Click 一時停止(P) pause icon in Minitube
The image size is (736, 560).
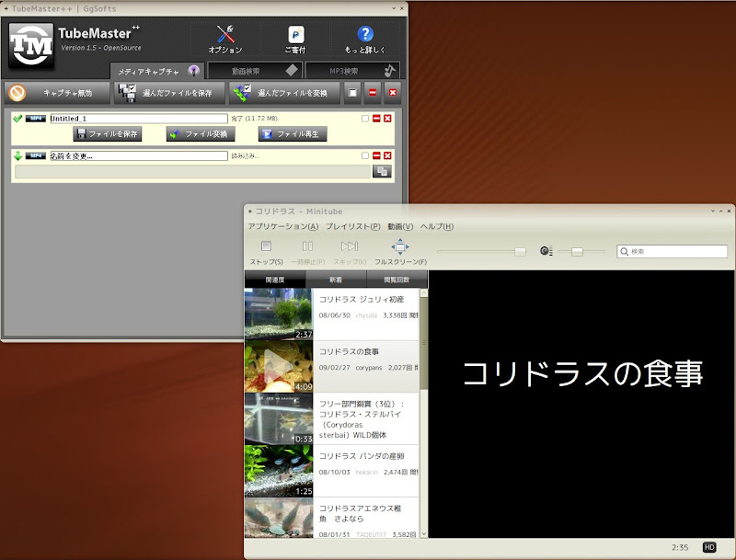point(307,246)
